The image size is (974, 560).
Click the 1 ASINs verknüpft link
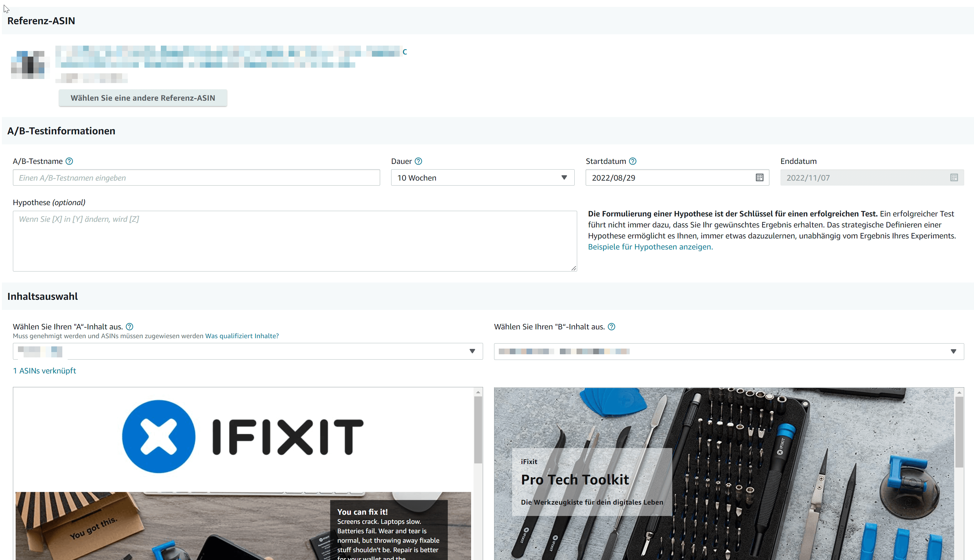pyautogui.click(x=44, y=370)
